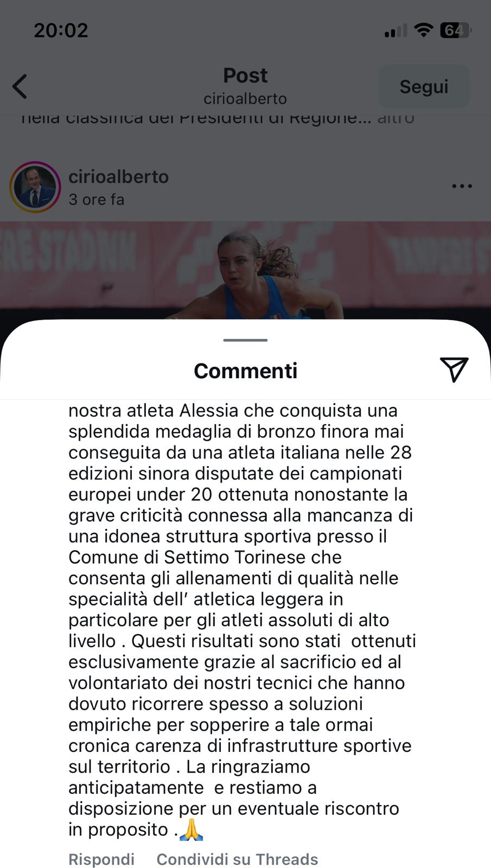Tap the athlete post photo

(245, 270)
